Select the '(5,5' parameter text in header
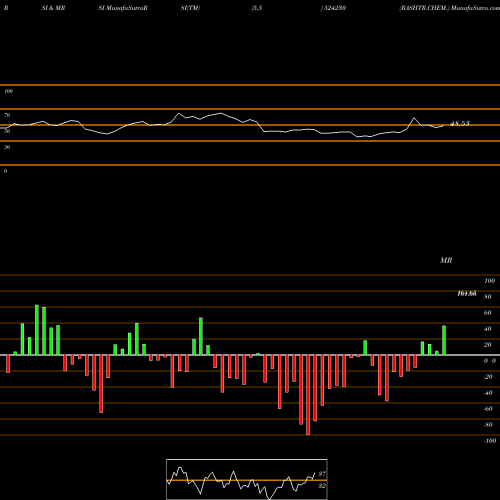The width and height of the screenshot is (500, 500). (257, 8)
